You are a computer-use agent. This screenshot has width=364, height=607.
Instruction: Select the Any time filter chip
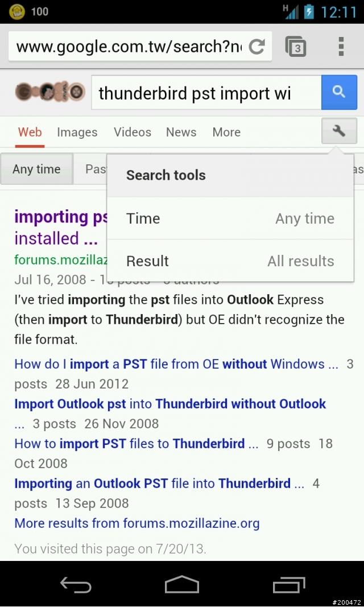(37, 169)
